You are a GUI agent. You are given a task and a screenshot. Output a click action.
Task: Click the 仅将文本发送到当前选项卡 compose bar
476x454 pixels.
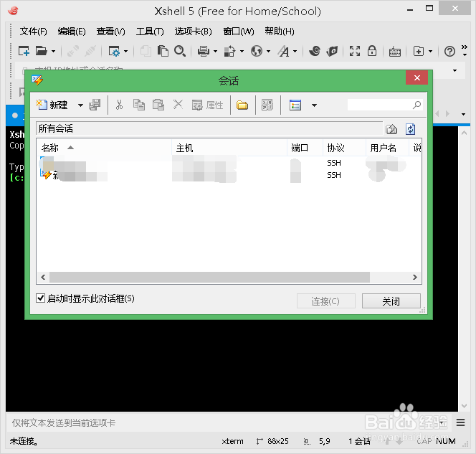[228, 422]
